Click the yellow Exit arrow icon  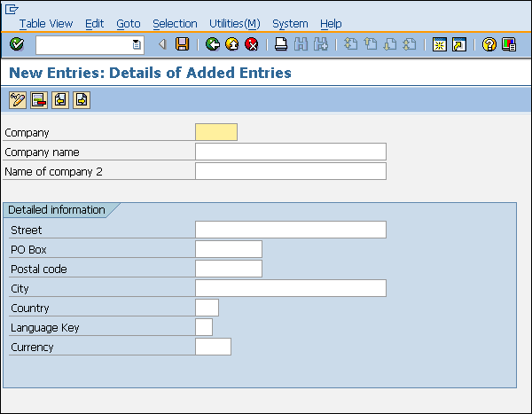point(231,44)
